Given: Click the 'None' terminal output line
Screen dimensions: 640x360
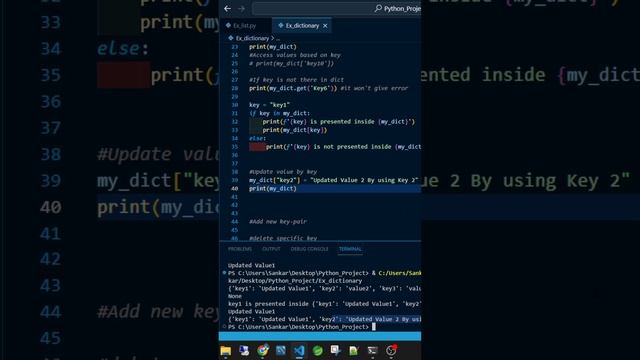Looking at the screenshot, I should (x=235, y=296).
